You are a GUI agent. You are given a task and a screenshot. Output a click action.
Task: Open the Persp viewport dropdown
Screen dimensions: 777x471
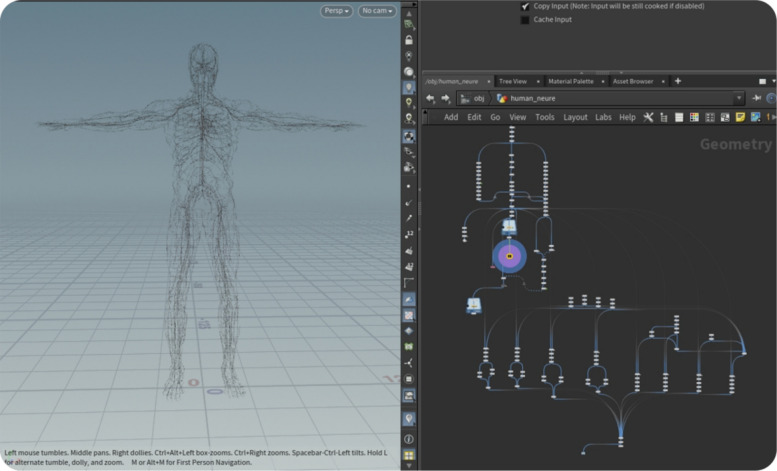tap(336, 10)
